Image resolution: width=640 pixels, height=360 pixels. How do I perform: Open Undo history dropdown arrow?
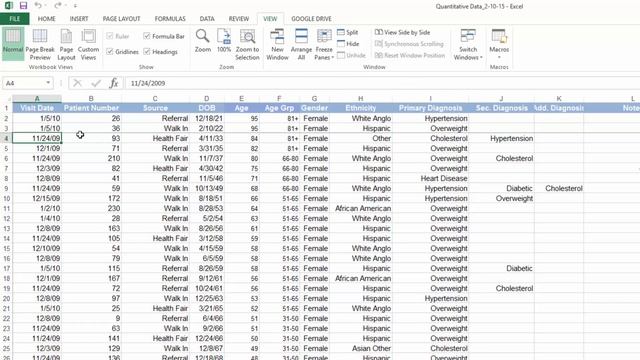(46, 6)
